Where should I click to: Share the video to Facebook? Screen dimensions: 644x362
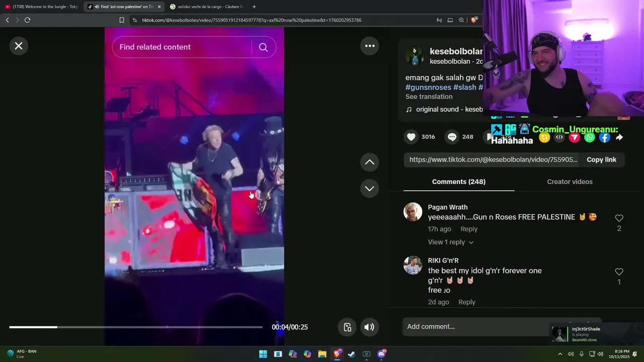(x=605, y=137)
